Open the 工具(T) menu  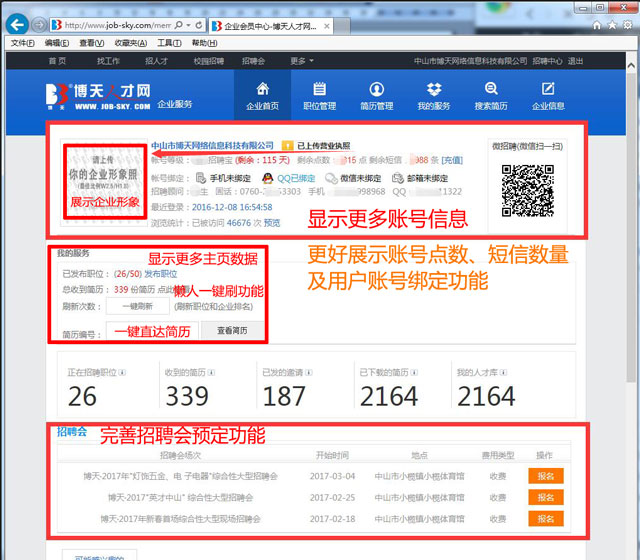[169, 43]
